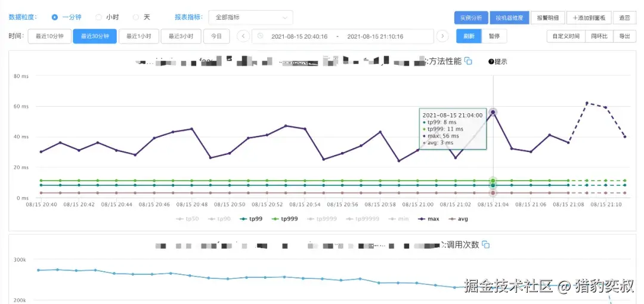Copy the 调用次数 chart title icon
The height and width of the screenshot is (304, 644).
tap(485, 244)
